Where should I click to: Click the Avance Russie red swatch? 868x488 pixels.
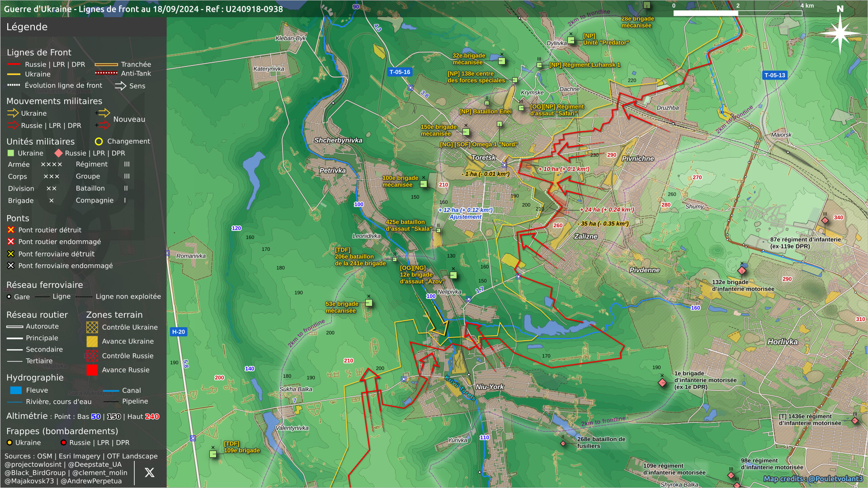(x=92, y=370)
